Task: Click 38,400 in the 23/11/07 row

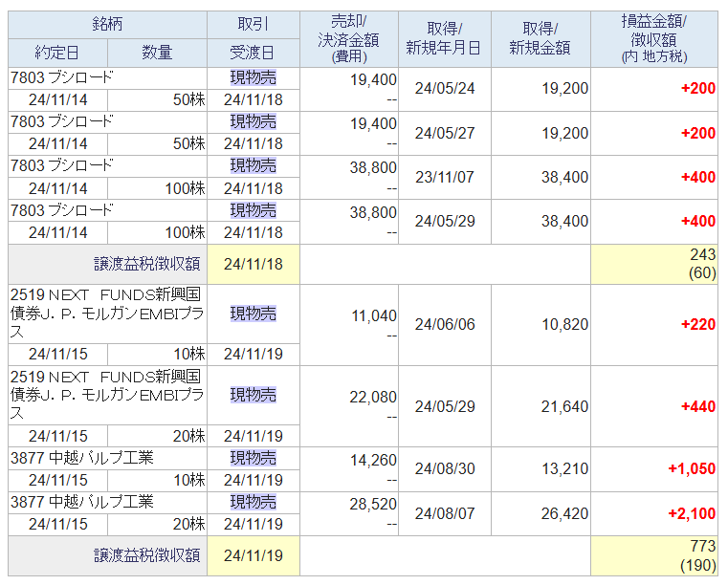Action: pyautogui.click(x=564, y=177)
